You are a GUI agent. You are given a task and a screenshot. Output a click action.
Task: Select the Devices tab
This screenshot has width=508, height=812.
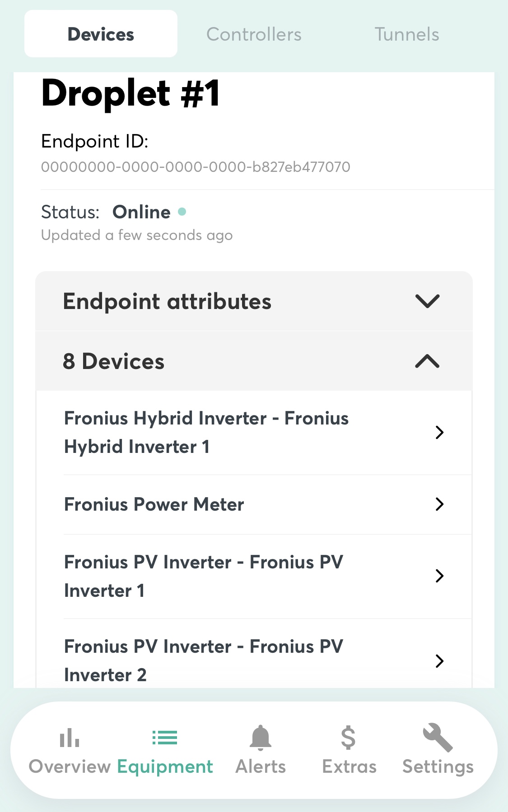coord(101,34)
